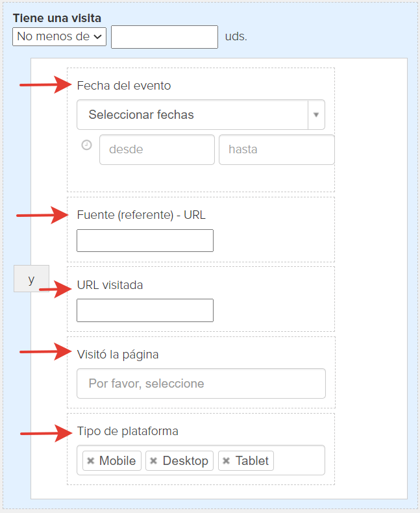This screenshot has width=420, height=513.
Task: Click the visit count units field
Action: click(x=164, y=37)
